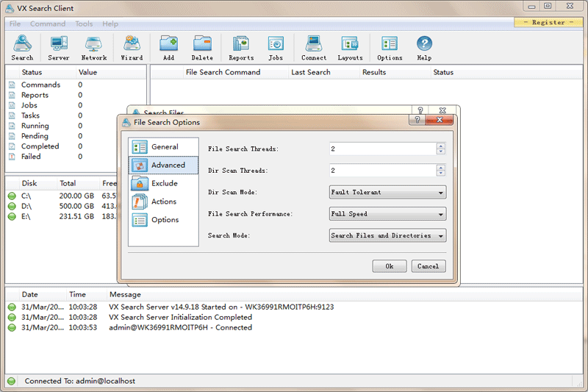Click the help question mark of File Search Options
Viewport: 588px width, 392px height.
[417, 120]
